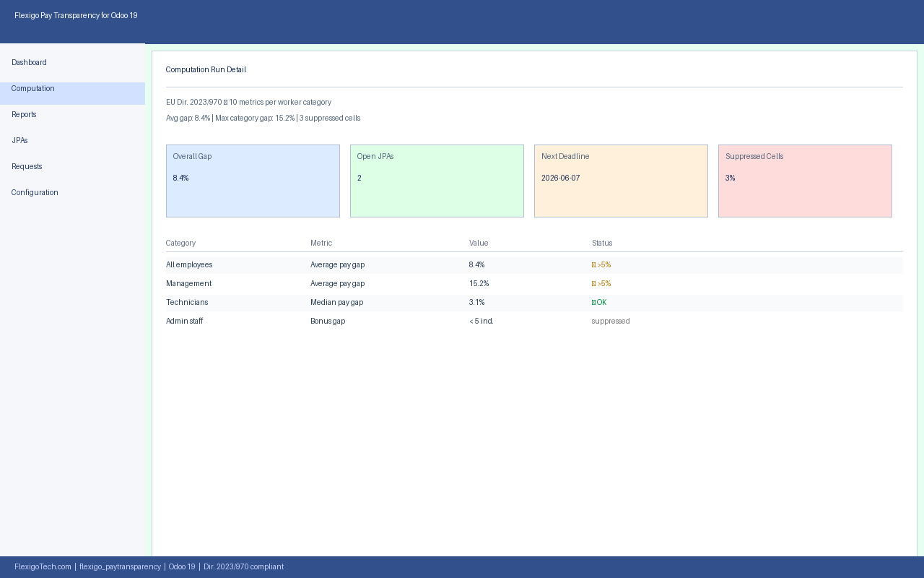Viewport: 924px width, 578px height.
Task: Click the Value column header
Action: [x=479, y=243]
